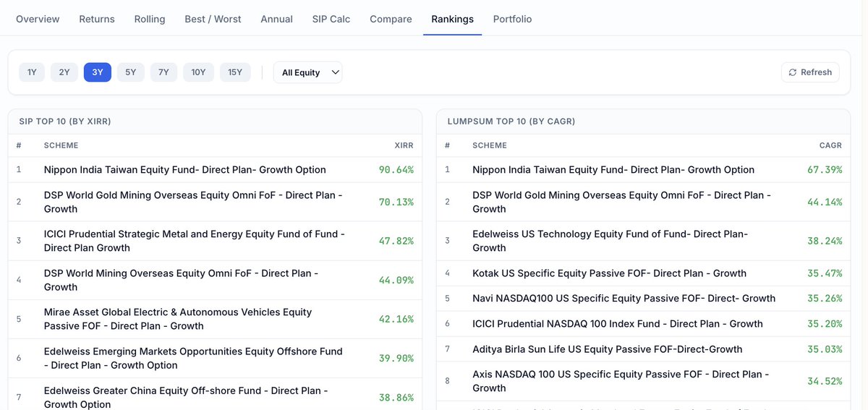Click Lumpsum Top 10 (By CAGR) heading
Image resolution: width=868 pixels, height=410 pixels.
(x=511, y=121)
